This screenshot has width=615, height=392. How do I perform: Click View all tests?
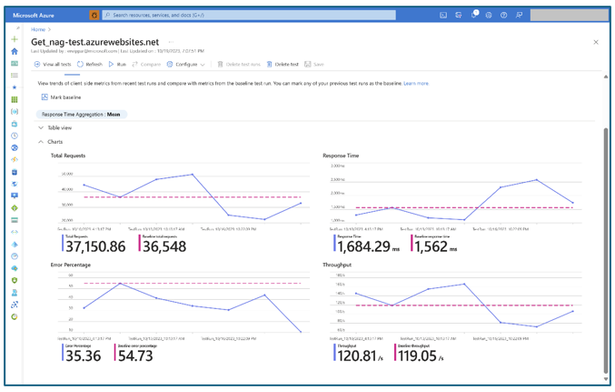coord(53,64)
